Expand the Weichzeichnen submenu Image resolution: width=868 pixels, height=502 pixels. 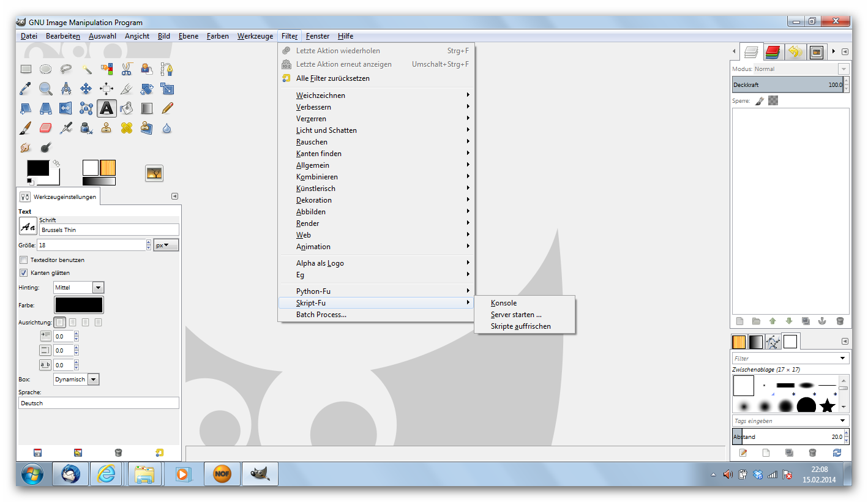coord(376,96)
